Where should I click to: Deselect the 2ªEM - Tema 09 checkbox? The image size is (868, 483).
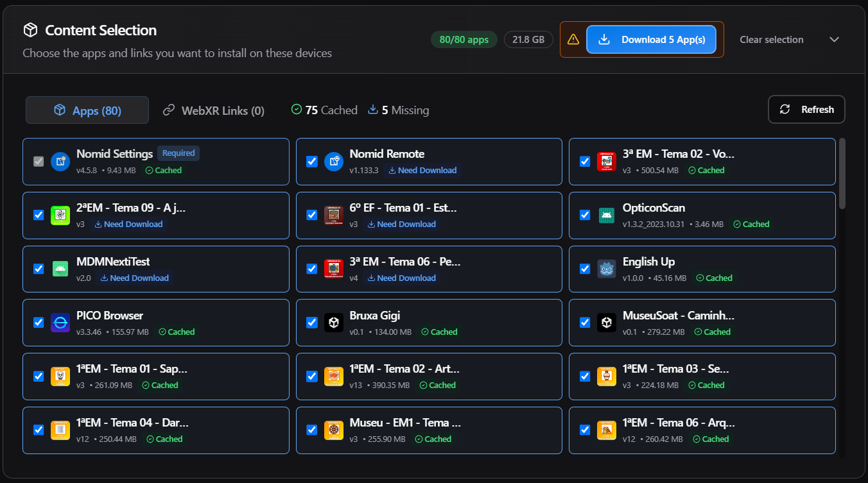(x=39, y=215)
